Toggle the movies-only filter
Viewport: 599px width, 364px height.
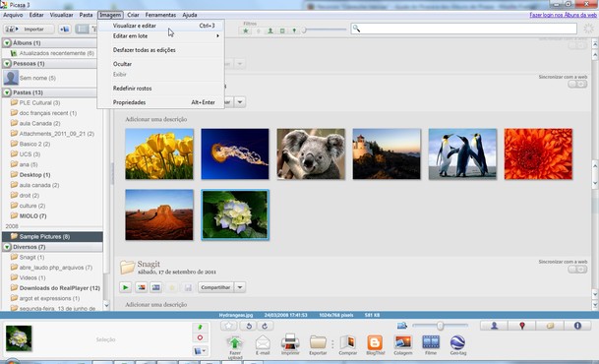click(282, 30)
